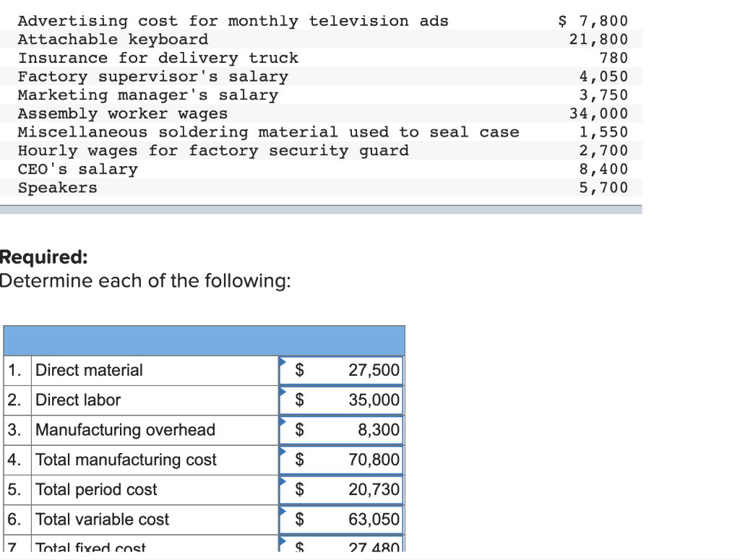
Task: Click the 'Manufacturing overhead' row label
Action: click(x=126, y=430)
